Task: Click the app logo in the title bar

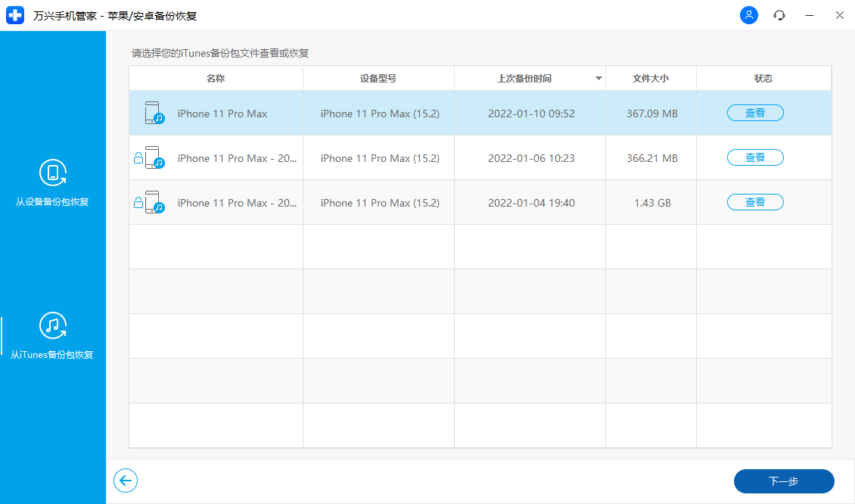Action: coord(15,15)
